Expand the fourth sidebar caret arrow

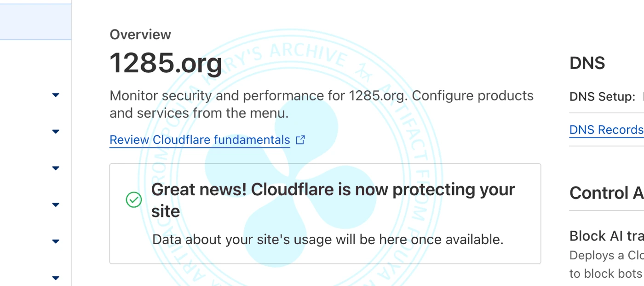click(56, 205)
